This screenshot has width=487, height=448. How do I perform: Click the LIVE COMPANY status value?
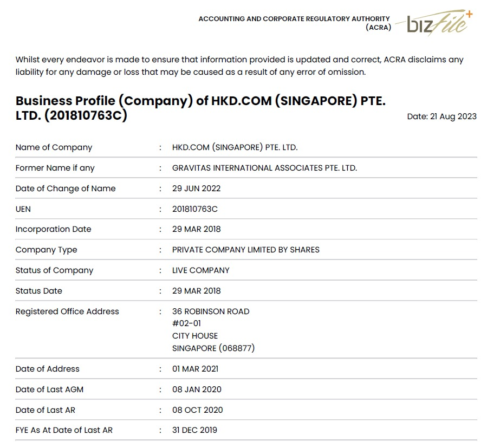click(x=200, y=270)
